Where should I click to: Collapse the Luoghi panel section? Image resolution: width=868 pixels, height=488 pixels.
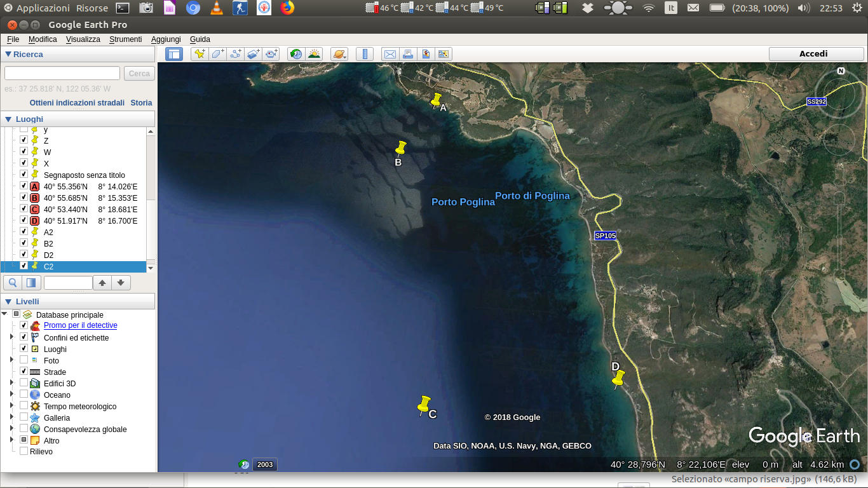click(8, 119)
